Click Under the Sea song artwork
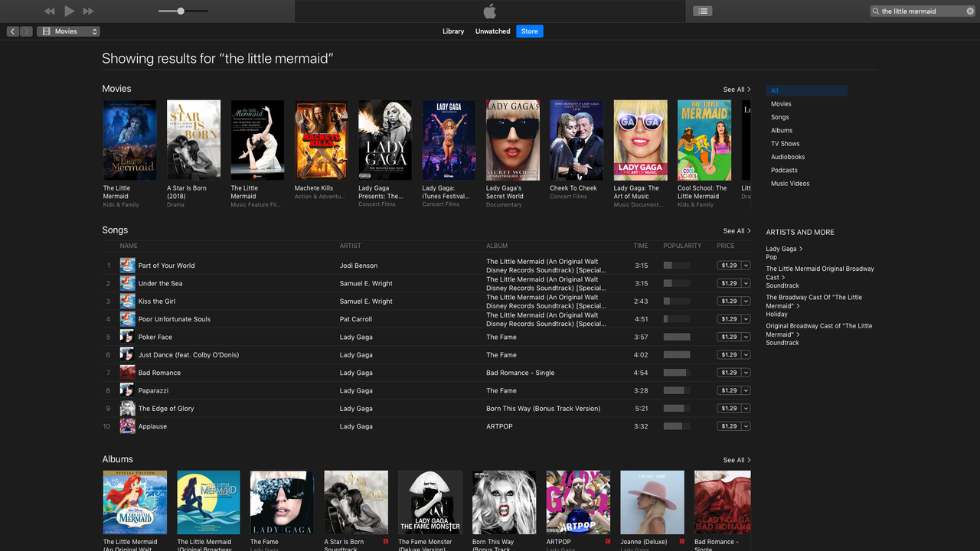 [x=128, y=283]
